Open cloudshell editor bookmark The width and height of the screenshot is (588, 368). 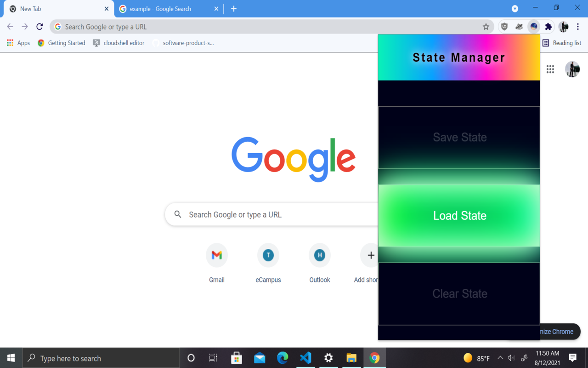point(119,43)
